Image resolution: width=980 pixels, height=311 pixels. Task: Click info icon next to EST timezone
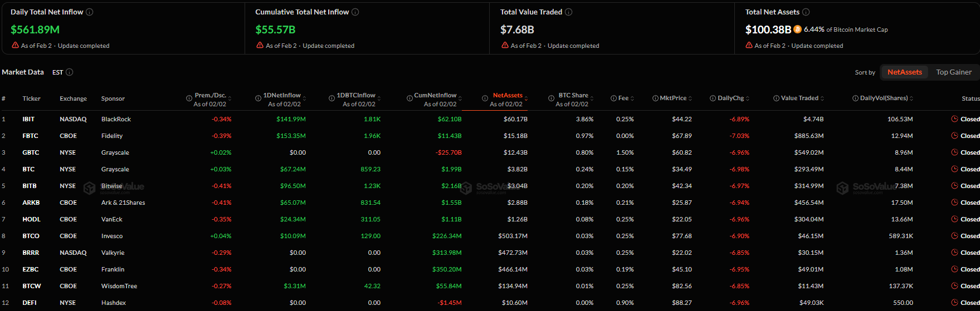pos(70,72)
